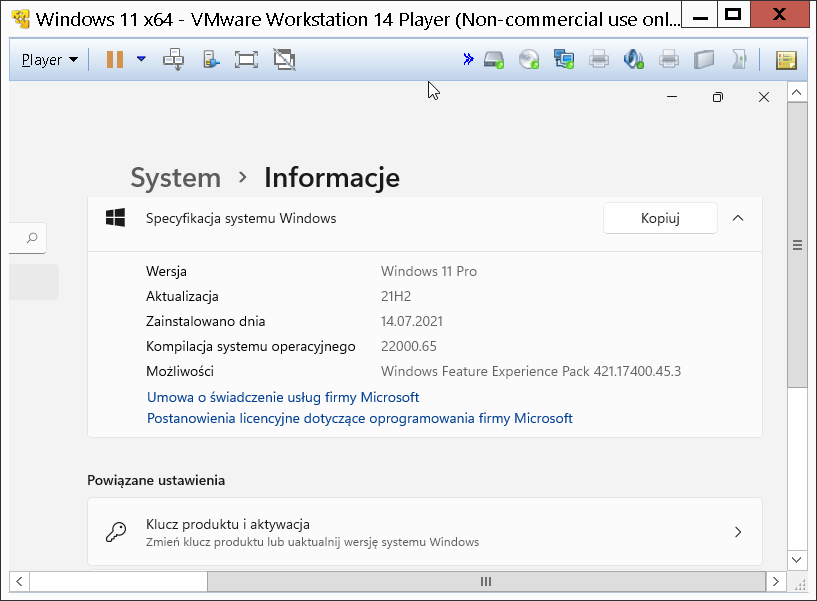Click the Powiązane ustawienia heading

click(x=156, y=480)
